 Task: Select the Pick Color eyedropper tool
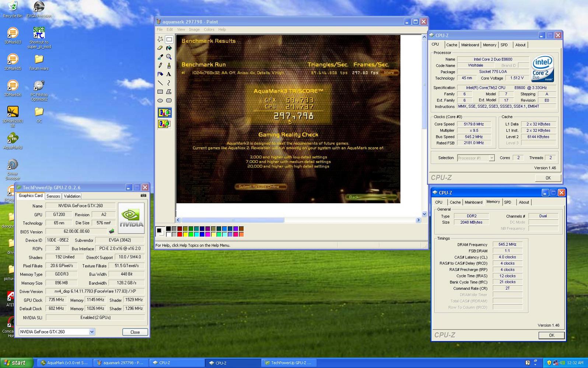(160, 57)
